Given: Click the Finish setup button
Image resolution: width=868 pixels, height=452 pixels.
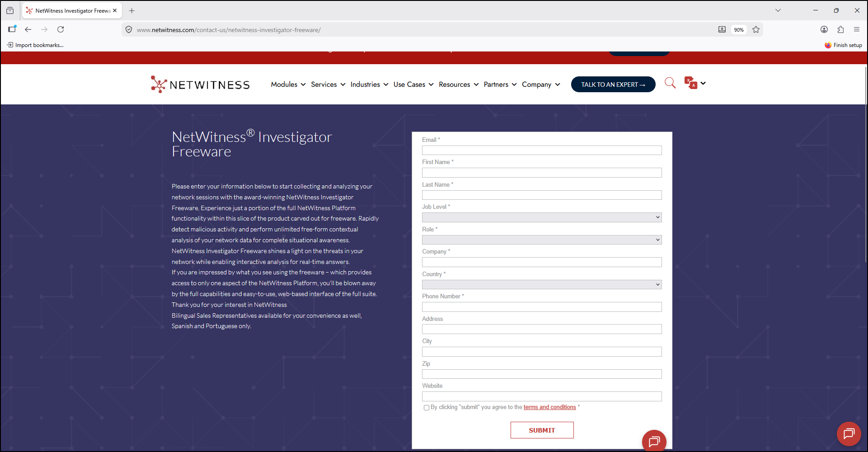Looking at the screenshot, I should 844,45.
